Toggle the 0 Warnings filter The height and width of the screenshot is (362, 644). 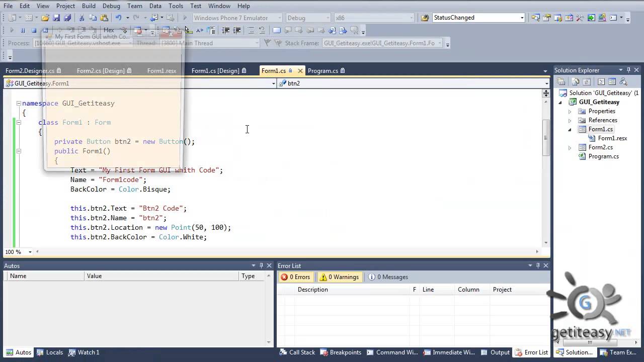[340, 277]
